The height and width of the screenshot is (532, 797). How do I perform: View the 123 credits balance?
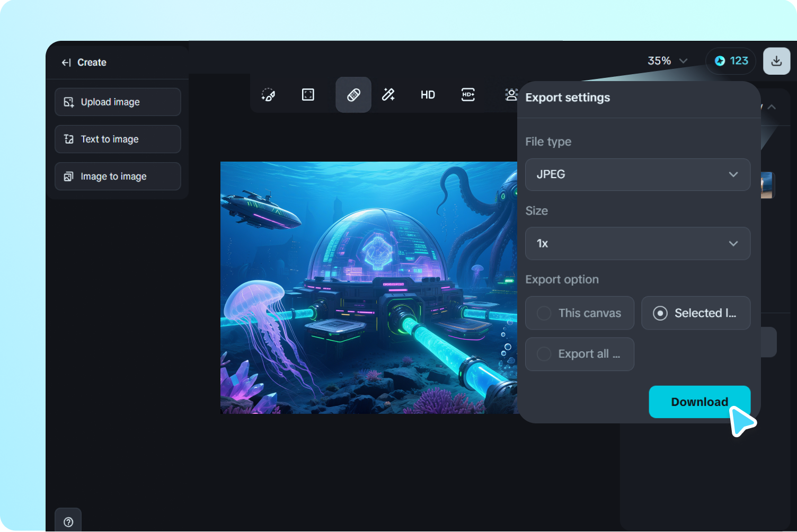(731, 61)
